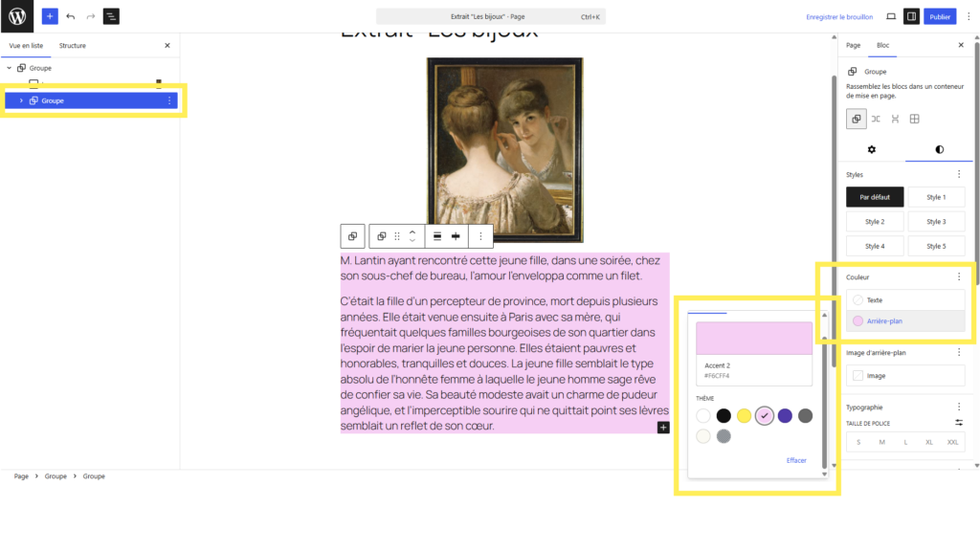Click the drag handle in block toolbar
980x551 pixels.
[397, 236]
